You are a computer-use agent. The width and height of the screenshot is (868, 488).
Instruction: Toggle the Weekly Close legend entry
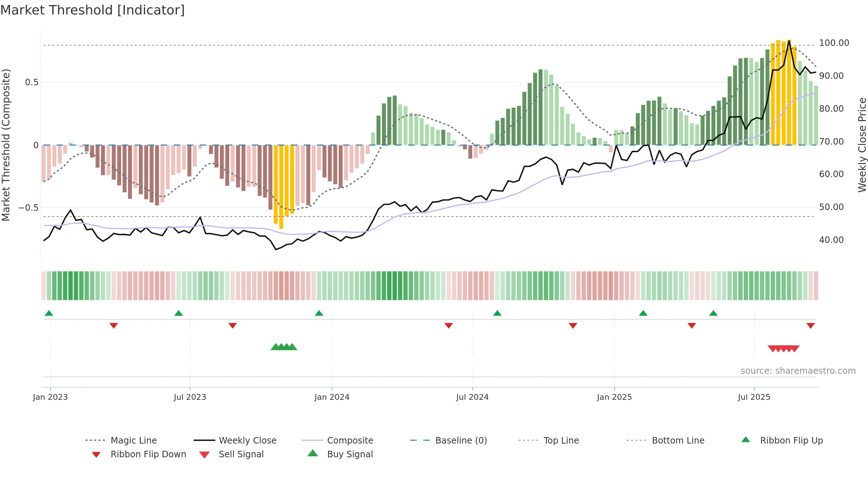click(235, 440)
